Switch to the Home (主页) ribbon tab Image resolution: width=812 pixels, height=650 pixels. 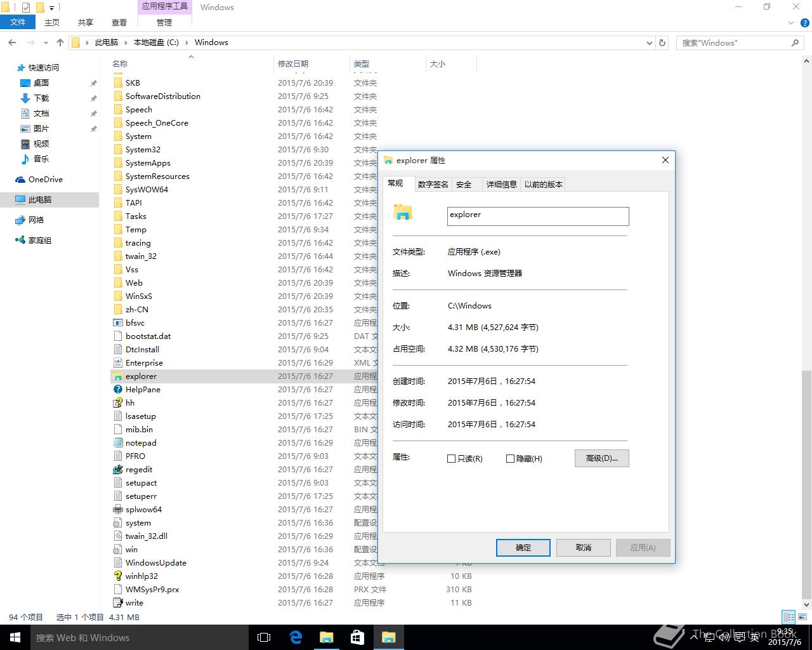point(52,22)
